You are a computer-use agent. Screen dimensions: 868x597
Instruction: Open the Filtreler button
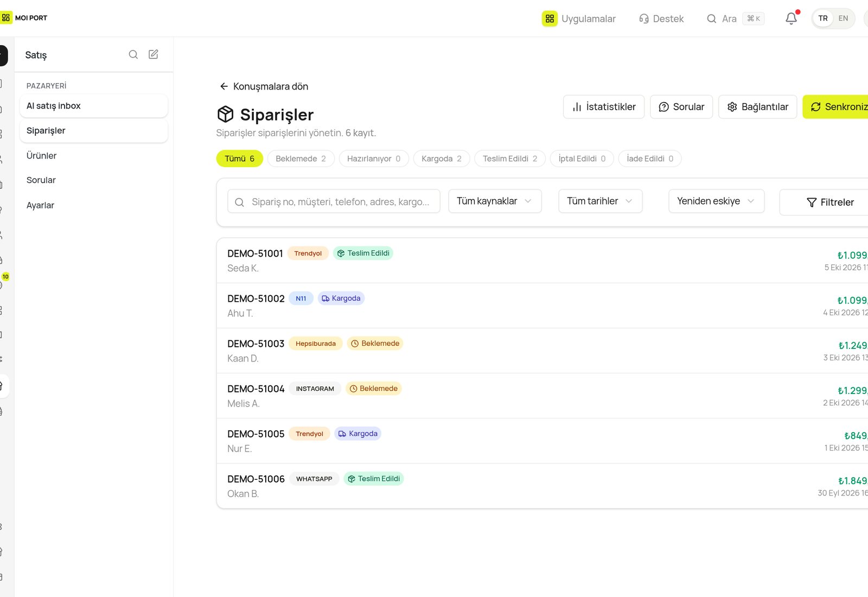coord(824,202)
